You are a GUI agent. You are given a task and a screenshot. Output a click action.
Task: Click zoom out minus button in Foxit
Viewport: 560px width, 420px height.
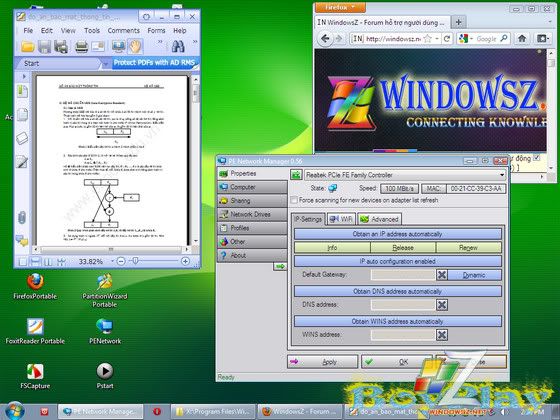(121, 261)
